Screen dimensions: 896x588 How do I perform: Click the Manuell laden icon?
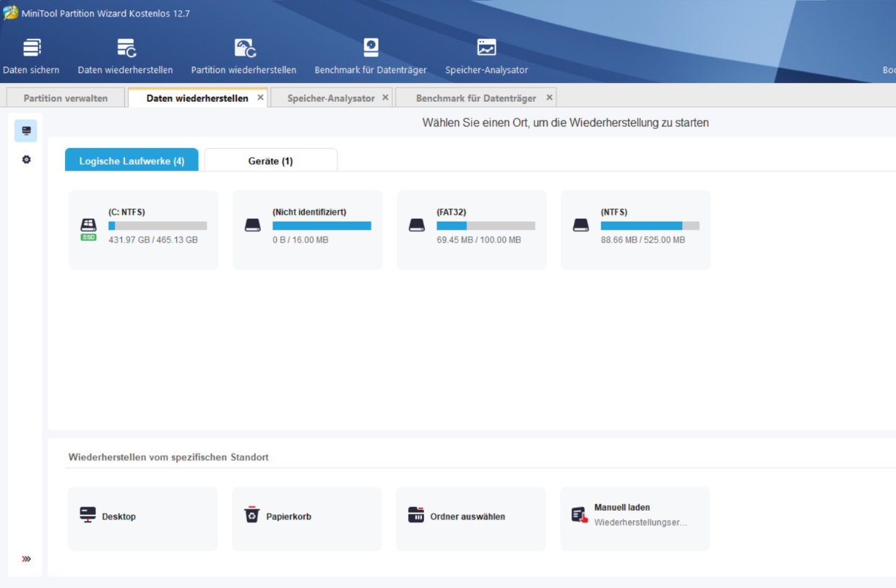tap(580, 515)
